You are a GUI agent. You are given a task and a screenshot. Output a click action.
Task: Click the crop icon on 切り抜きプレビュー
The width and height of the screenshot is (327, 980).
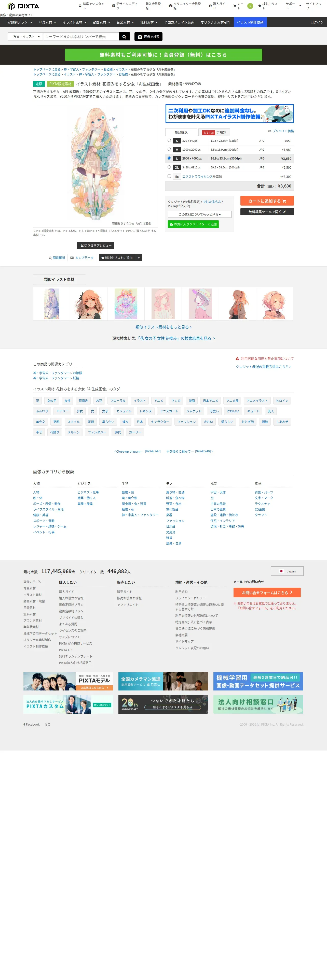click(x=82, y=246)
